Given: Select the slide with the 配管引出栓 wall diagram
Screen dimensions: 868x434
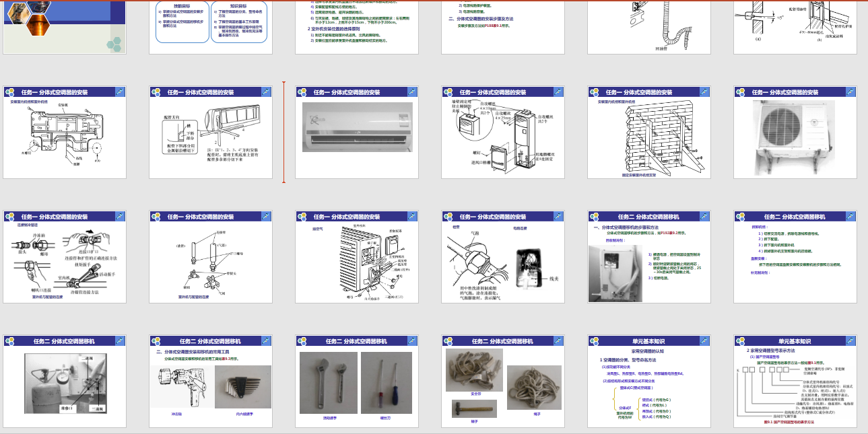Looking at the screenshot, I should coord(795,27).
